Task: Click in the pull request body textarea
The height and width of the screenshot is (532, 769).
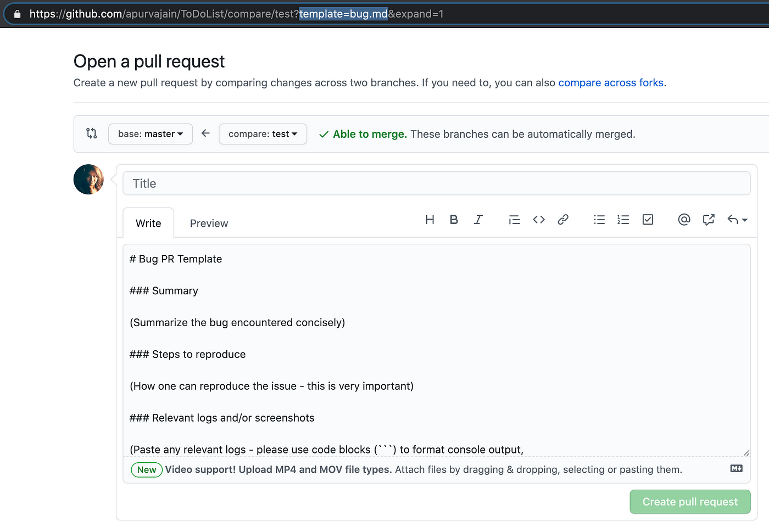Action: tap(437, 350)
